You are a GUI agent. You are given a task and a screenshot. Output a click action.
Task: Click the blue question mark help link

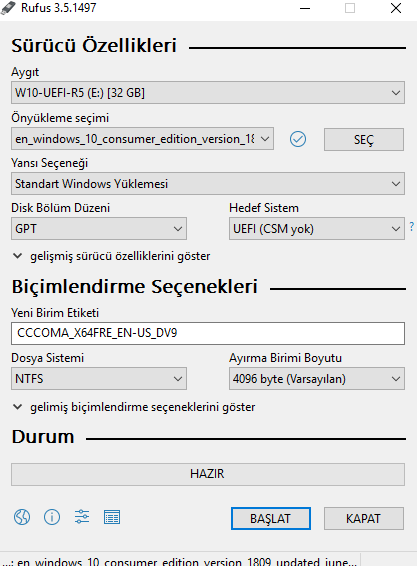412,227
